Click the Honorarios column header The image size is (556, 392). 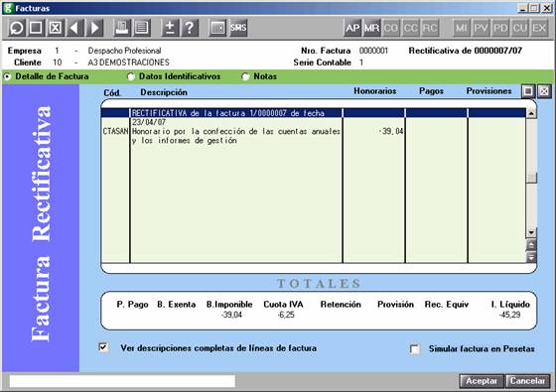coord(375,91)
